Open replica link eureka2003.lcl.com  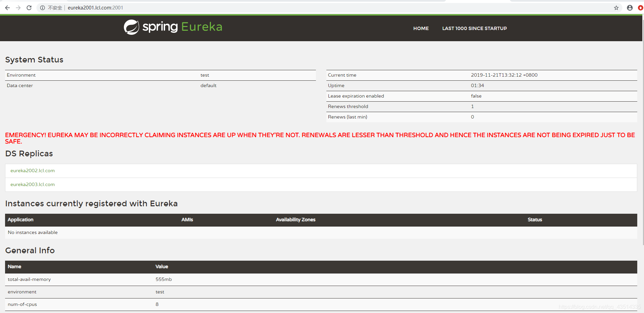point(32,184)
